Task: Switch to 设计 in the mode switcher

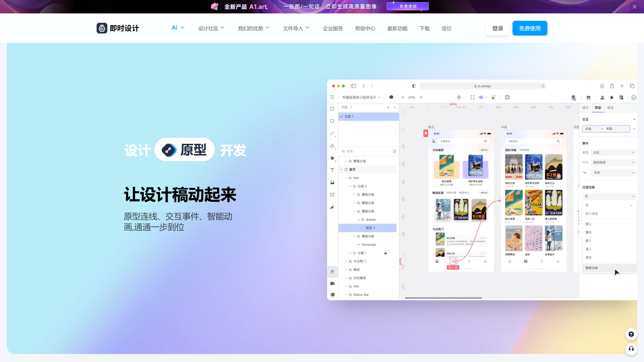Action: pos(138,150)
